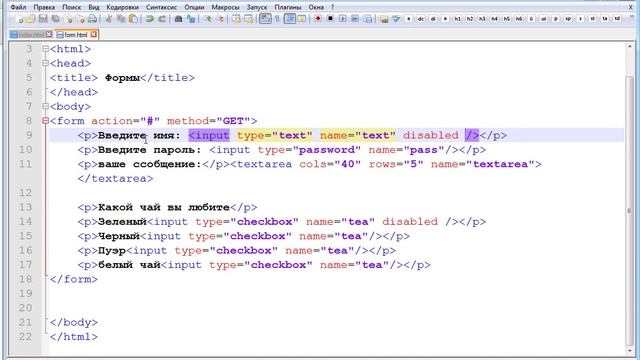640x360 pixels.
Task: Click the scrollbar up arrow
Action: (x=630, y=47)
